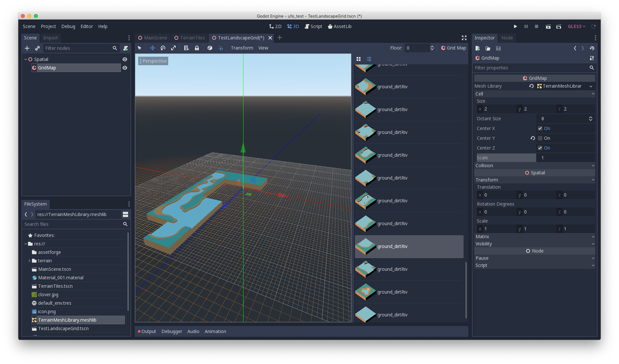
Task: Enable the Center Y checkbox
Action: [540, 138]
